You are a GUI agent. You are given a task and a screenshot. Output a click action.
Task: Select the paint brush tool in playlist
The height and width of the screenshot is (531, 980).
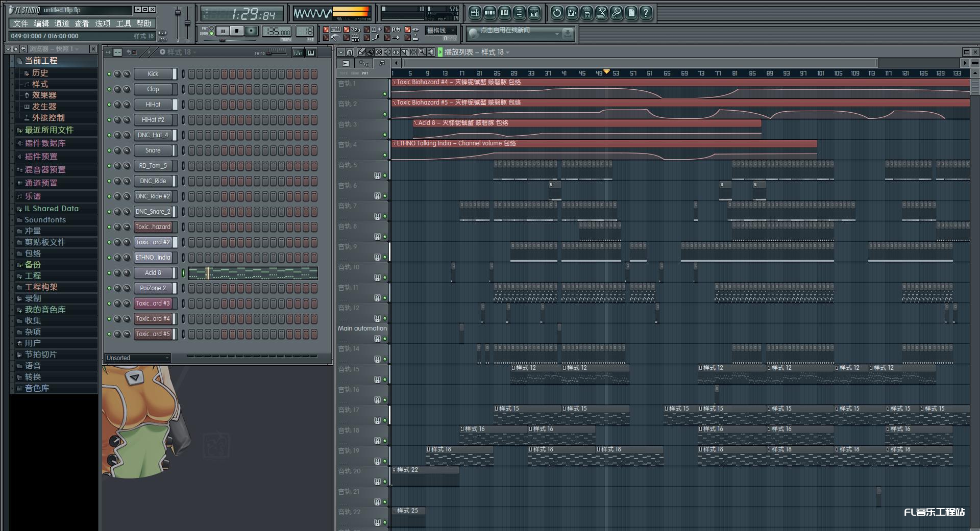pyautogui.click(x=370, y=52)
